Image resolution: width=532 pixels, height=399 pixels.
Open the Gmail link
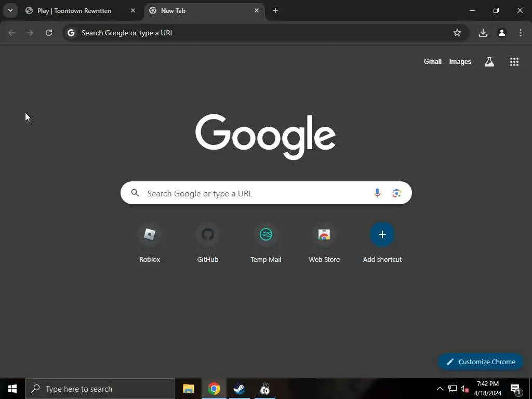(x=433, y=61)
